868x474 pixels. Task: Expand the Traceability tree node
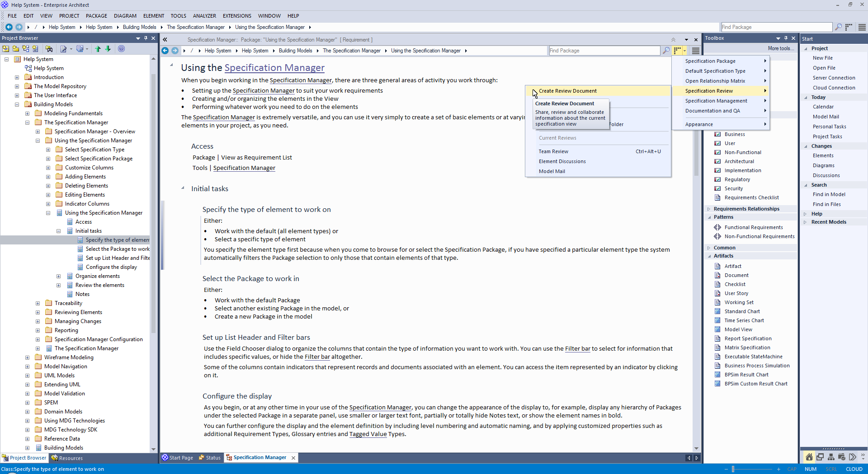pyautogui.click(x=38, y=303)
